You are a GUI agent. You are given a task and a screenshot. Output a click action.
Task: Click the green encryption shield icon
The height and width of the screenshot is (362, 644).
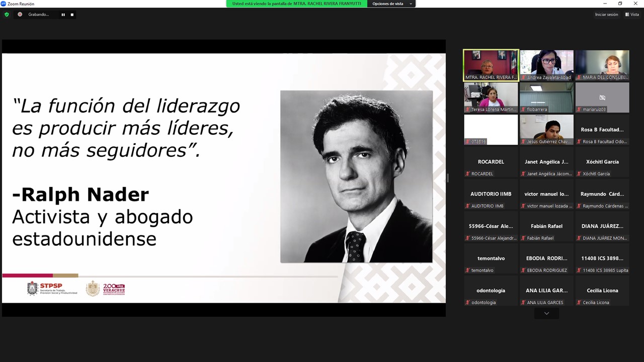(x=7, y=15)
